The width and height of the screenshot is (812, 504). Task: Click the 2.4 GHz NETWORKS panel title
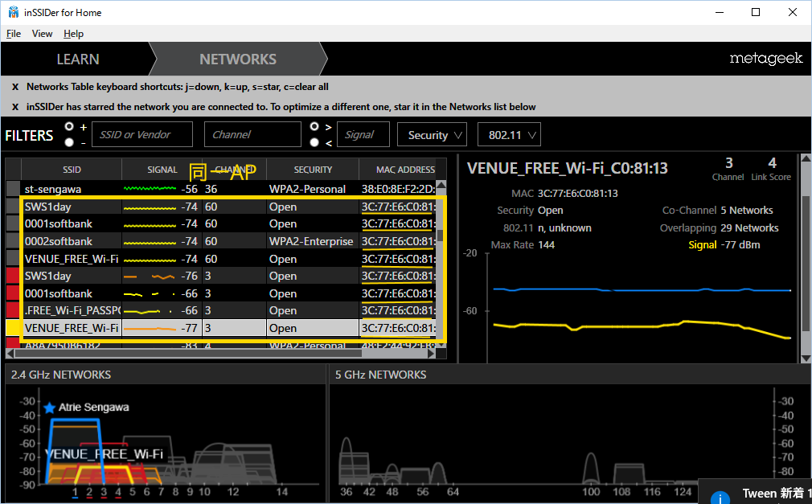tap(61, 375)
